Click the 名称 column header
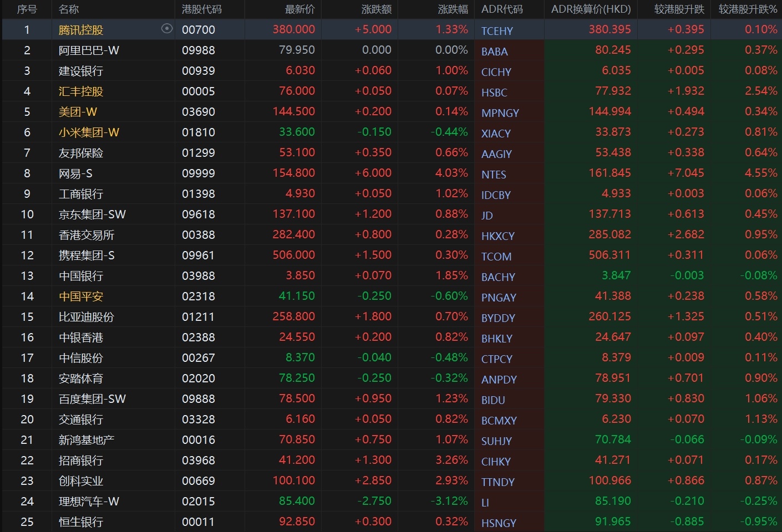The height and width of the screenshot is (532, 782). [69, 9]
